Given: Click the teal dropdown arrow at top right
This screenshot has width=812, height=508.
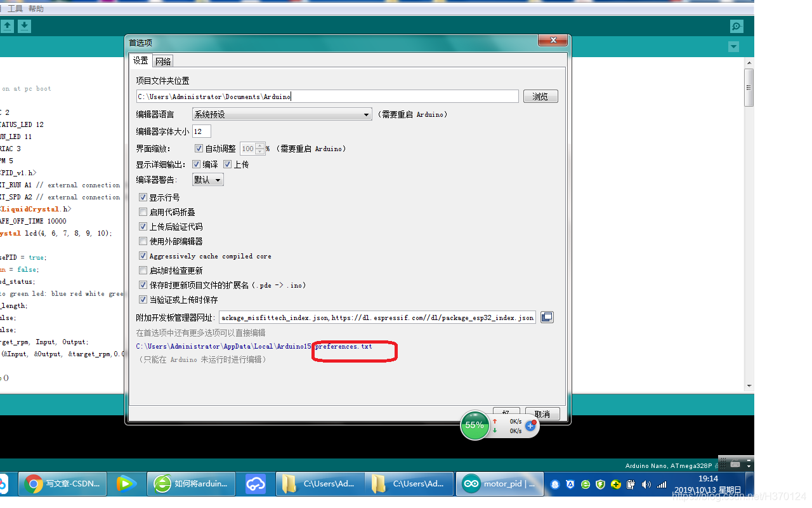Looking at the screenshot, I should coord(733,46).
